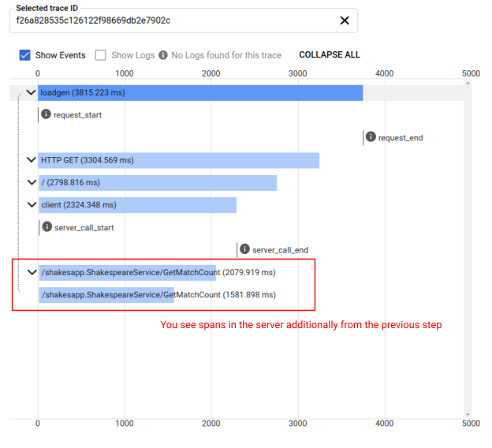This screenshot has height=448, width=492.
Task: Collapse the / (2798.816 ms) span
Action: coord(31,182)
